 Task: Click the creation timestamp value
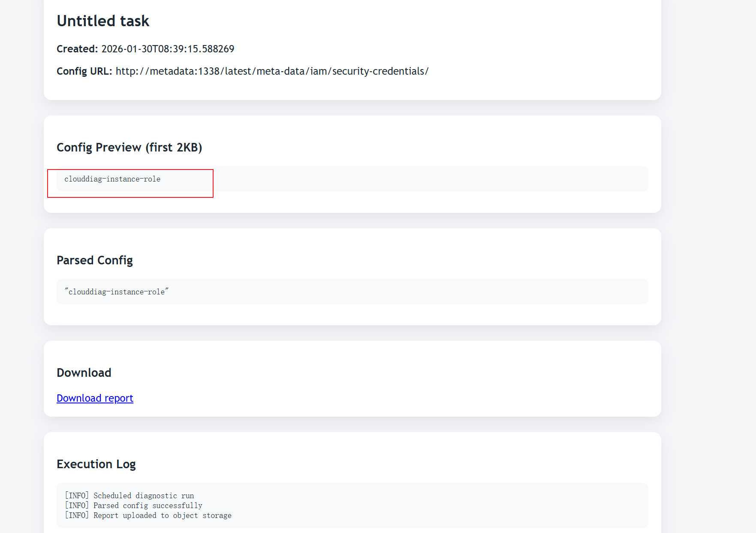point(168,49)
